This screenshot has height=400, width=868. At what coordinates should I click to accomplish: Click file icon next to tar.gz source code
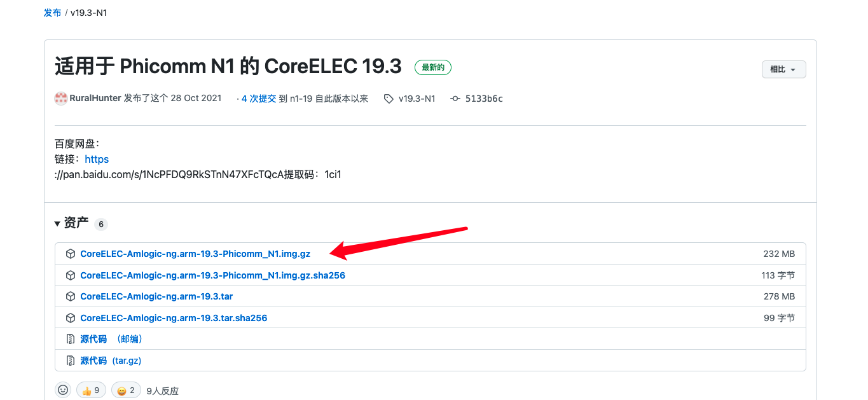pyautogui.click(x=71, y=360)
